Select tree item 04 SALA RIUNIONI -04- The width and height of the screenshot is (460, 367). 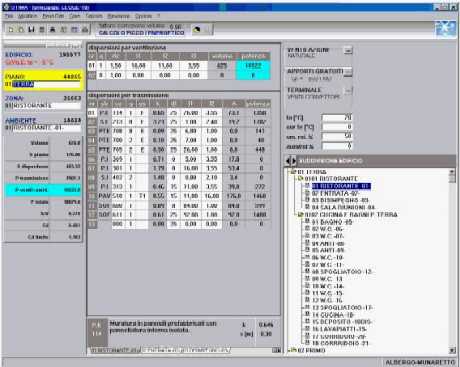point(343,208)
